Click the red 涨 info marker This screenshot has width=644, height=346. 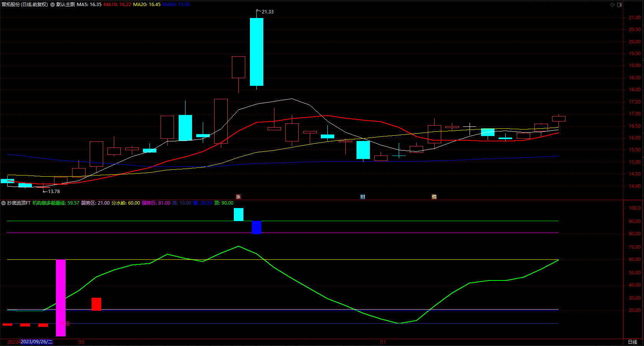pos(238,197)
